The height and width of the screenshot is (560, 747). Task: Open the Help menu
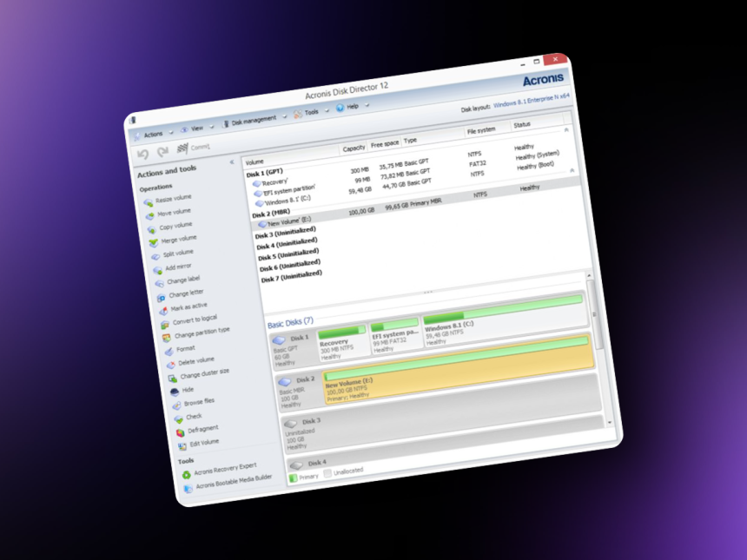[353, 107]
